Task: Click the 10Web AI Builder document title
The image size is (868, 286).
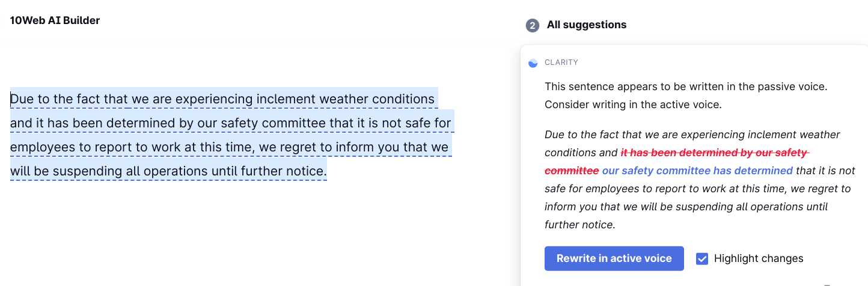Action: point(55,20)
